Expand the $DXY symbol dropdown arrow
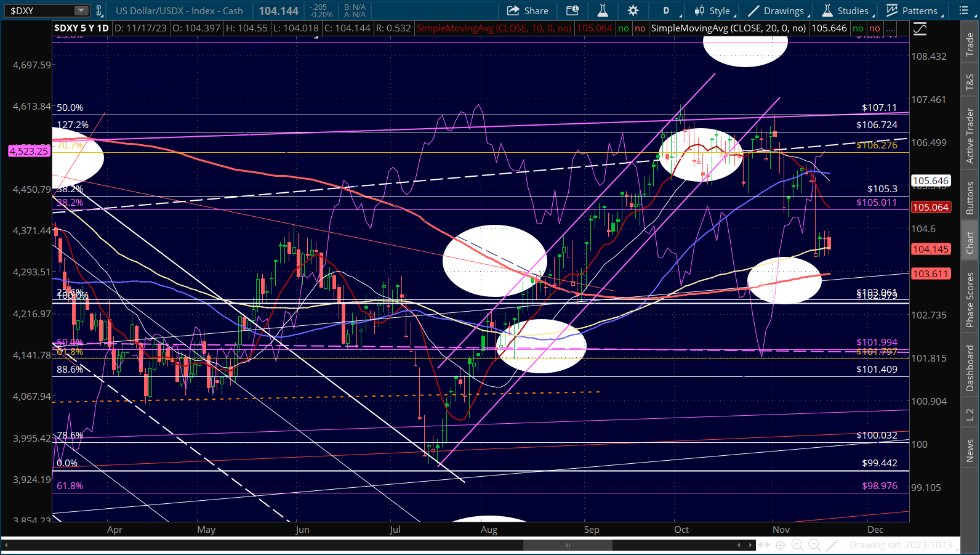The width and height of the screenshot is (980, 555). click(x=81, y=10)
